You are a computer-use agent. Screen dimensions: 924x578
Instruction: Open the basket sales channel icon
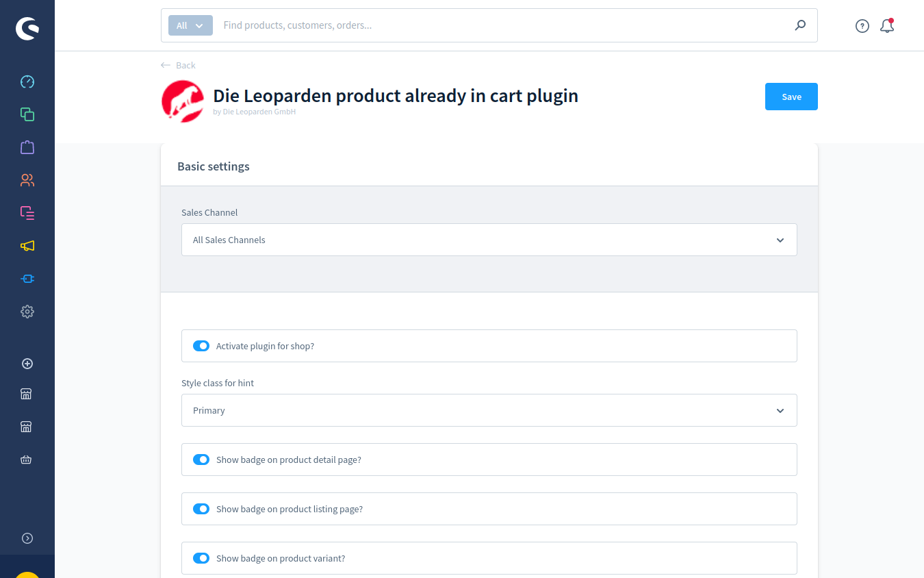point(26,460)
